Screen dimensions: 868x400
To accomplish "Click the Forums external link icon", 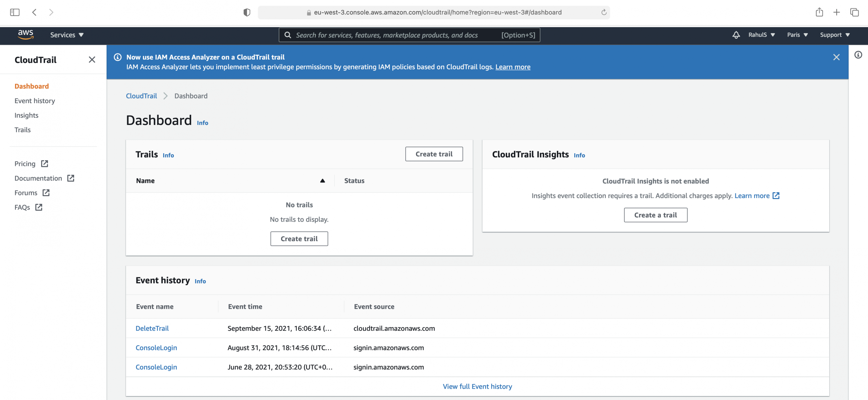I will pos(46,193).
